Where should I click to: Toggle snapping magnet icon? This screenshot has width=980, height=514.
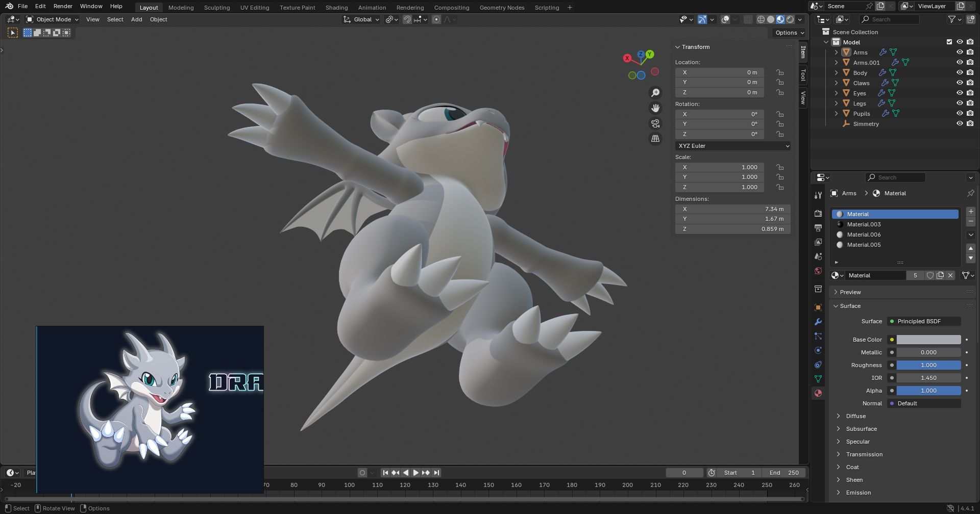[x=407, y=19]
